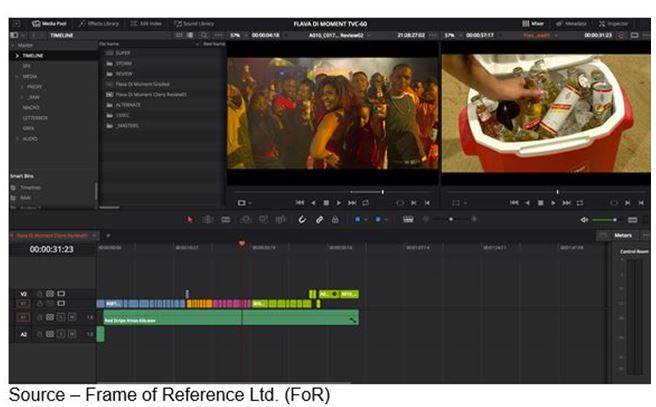Select the Trim Edit Mode tool
This screenshot has height=407, width=656.
(207, 219)
